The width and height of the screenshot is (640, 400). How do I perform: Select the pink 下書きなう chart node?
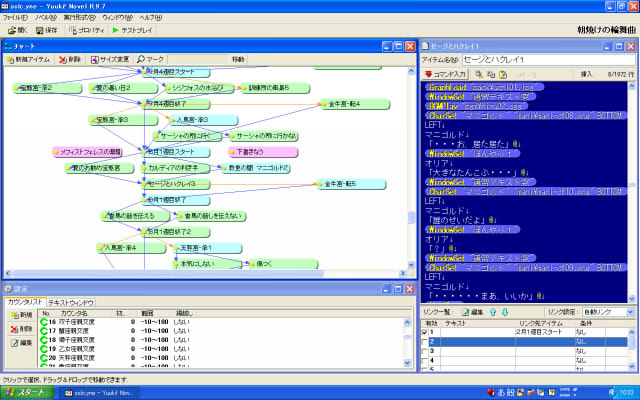click(263, 152)
